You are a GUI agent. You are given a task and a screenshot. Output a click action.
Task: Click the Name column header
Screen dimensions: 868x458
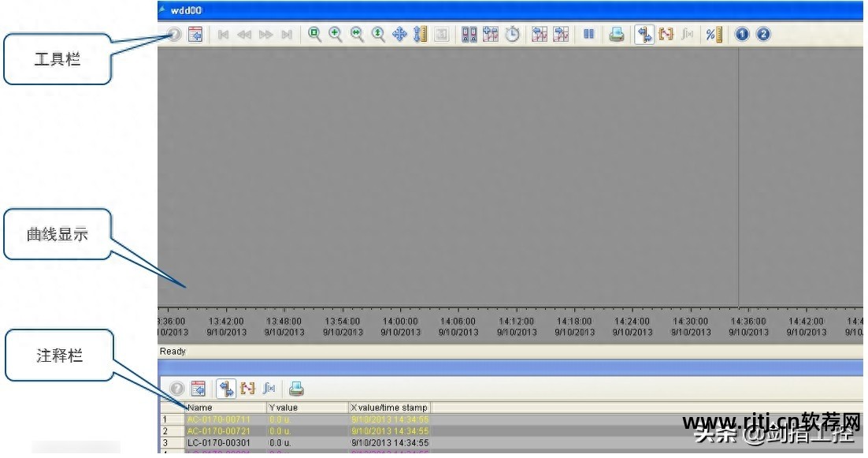225,408
